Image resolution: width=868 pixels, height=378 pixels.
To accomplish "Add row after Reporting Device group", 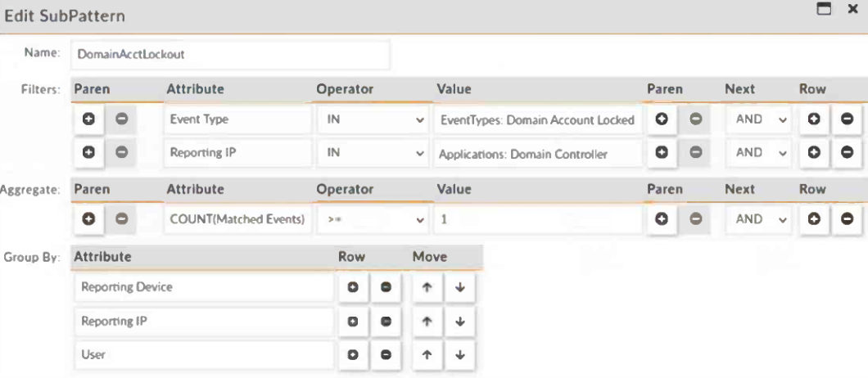I will 355,287.
